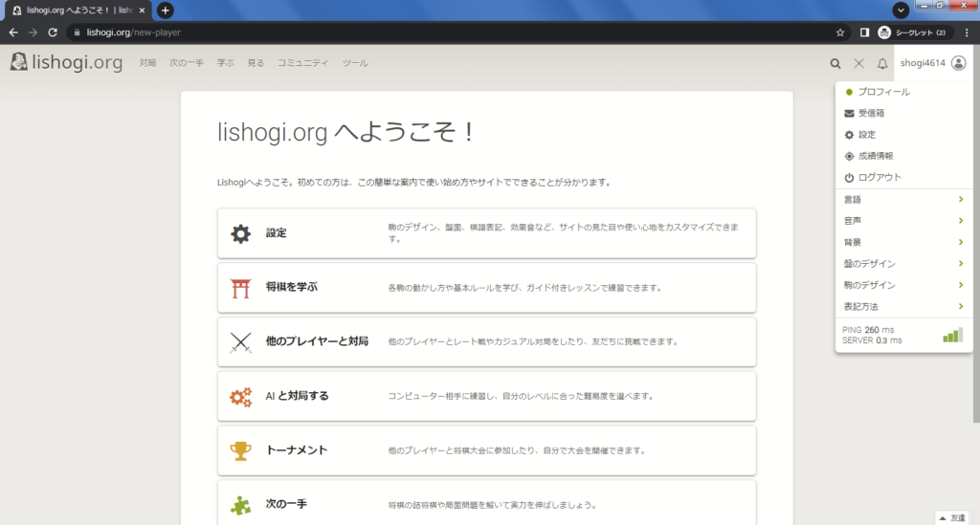Open 受信箱 inbox
980x525 pixels.
pos(903,114)
